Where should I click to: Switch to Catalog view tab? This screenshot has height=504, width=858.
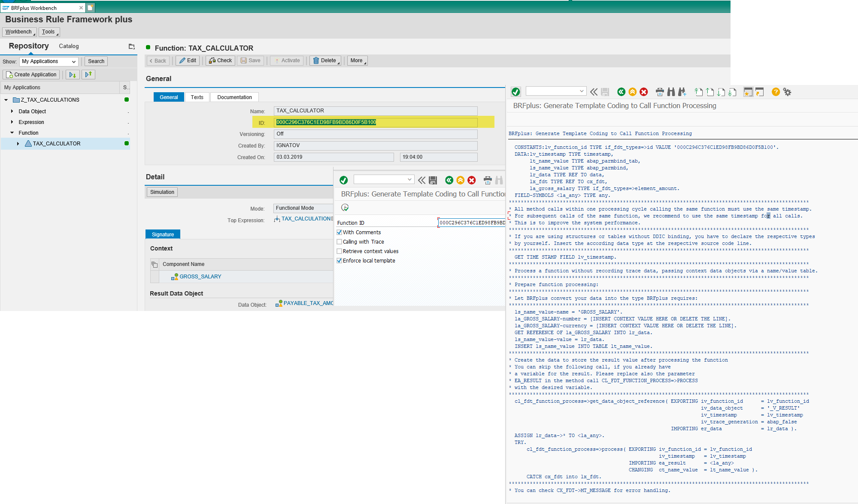coord(69,46)
